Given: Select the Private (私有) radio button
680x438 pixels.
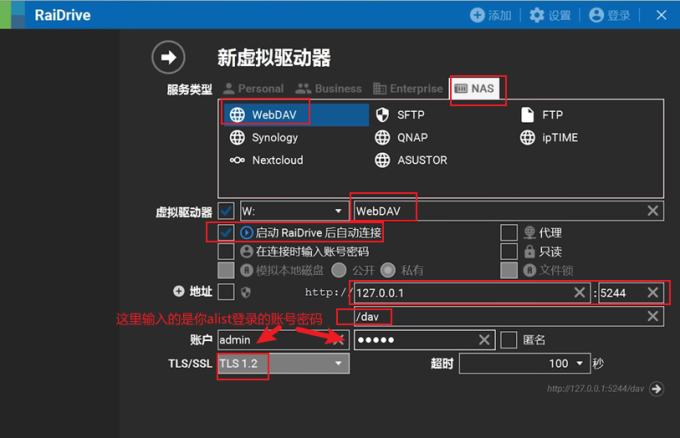Looking at the screenshot, I should [x=388, y=270].
